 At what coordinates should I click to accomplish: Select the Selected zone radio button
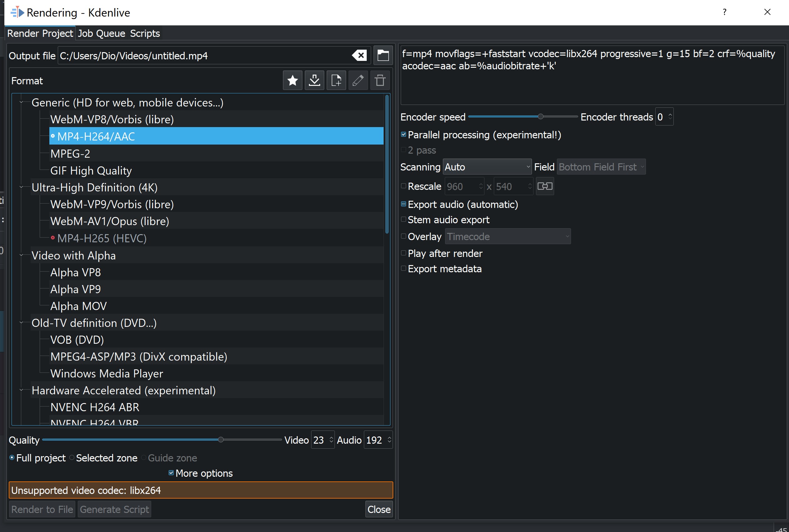coord(72,458)
